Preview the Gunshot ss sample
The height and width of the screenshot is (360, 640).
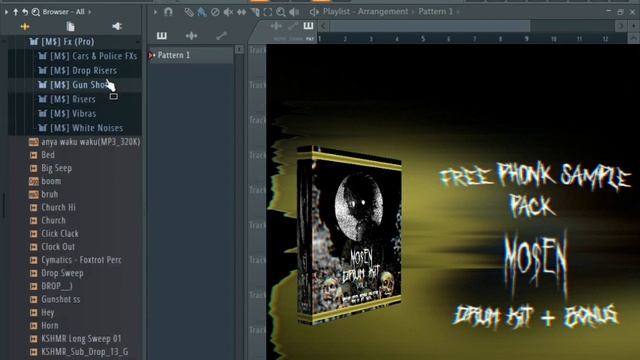(55, 299)
